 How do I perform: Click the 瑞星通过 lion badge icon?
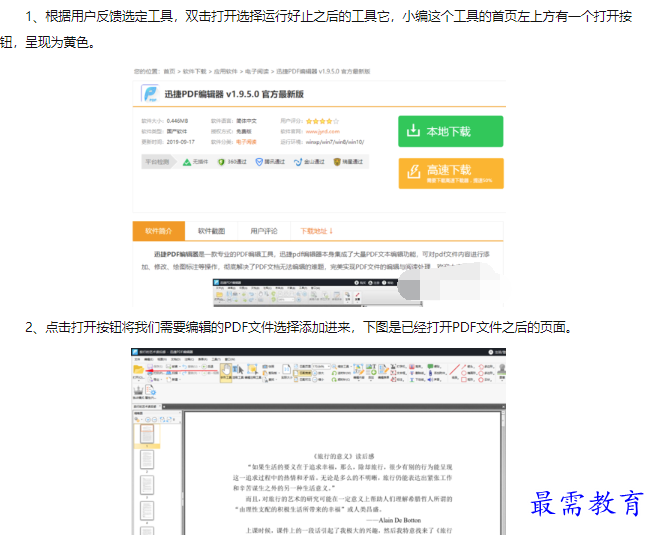click(x=337, y=162)
